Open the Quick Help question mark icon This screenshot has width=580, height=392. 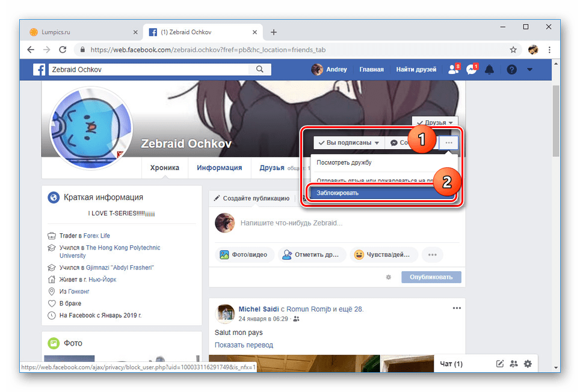pyautogui.click(x=511, y=69)
